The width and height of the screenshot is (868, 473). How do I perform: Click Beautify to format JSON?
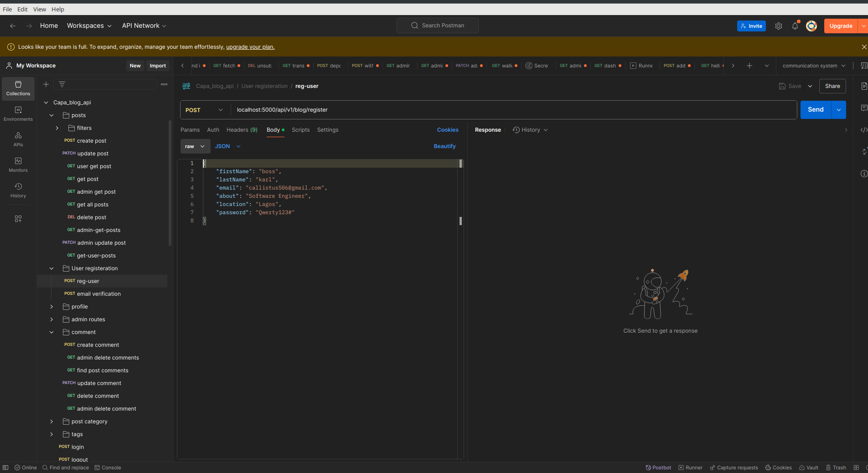click(x=444, y=146)
